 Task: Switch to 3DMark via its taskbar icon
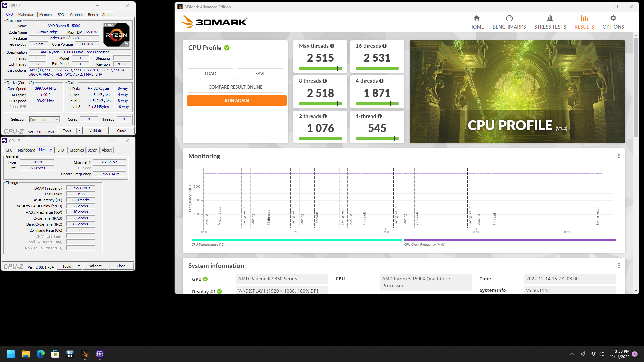click(x=85, y=354)
